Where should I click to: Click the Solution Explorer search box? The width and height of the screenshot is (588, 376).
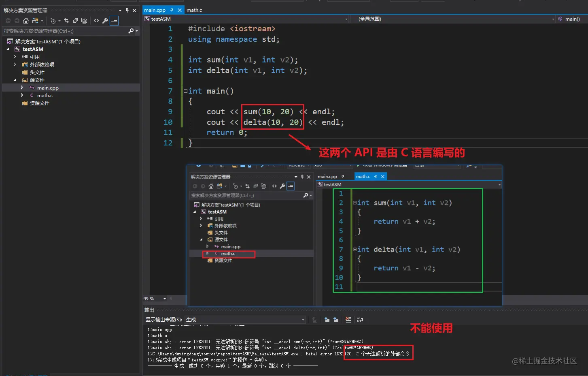tap(65, 31)
